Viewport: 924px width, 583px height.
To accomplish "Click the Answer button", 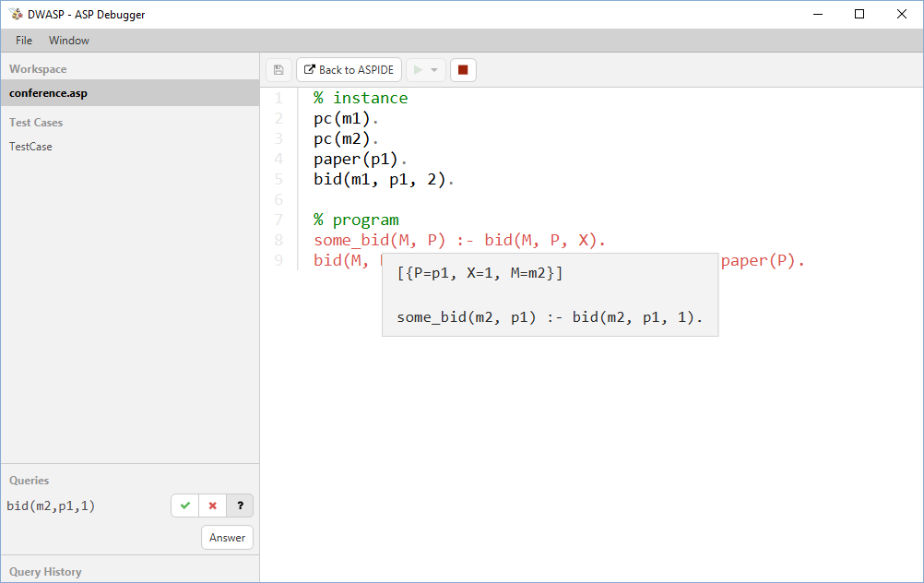I will point(227,538).
